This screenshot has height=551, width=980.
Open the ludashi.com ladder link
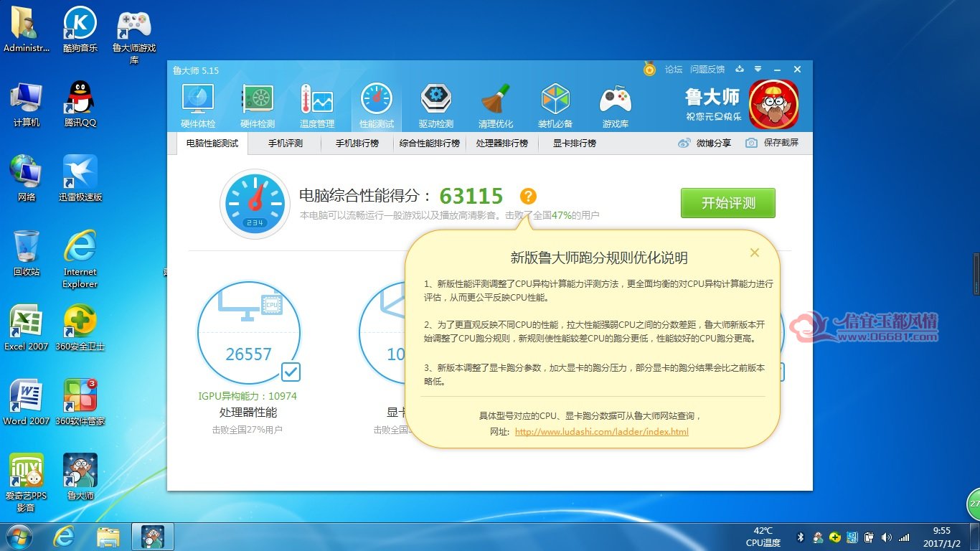pos(601,432)
